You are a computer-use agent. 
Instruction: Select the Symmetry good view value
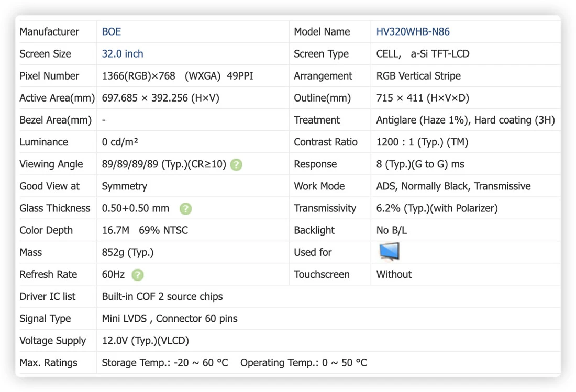point(125,186)
